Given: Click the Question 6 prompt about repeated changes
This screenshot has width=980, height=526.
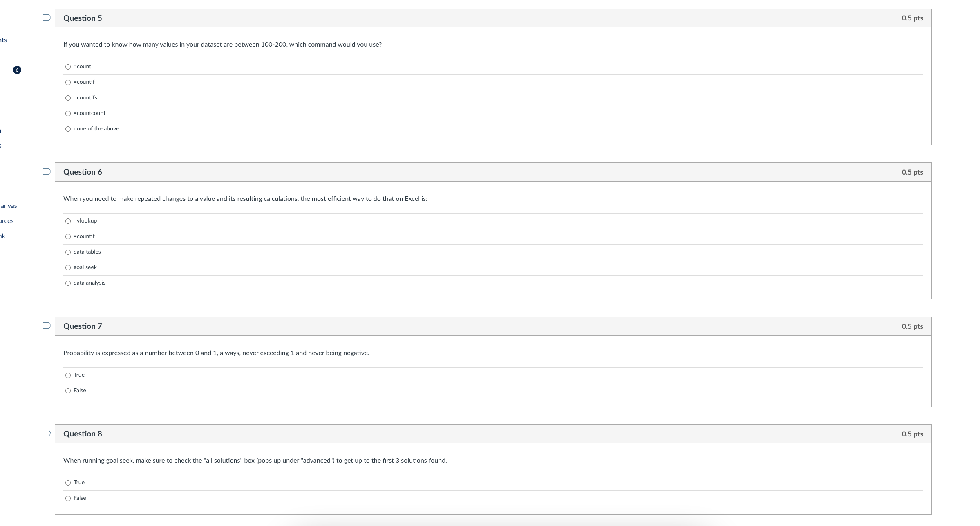Looking at the screenshot, I should (245, 199).
